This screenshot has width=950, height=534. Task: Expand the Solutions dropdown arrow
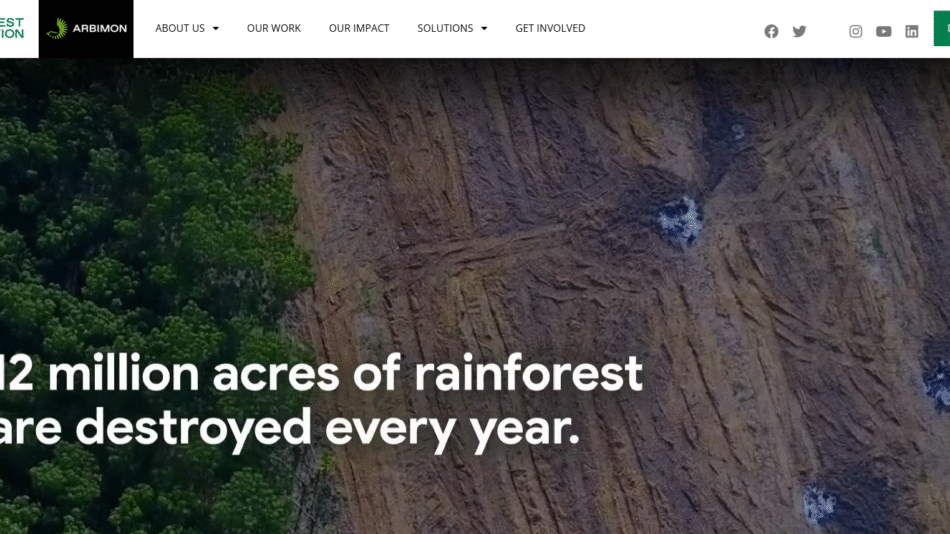(x=484, y=28)
